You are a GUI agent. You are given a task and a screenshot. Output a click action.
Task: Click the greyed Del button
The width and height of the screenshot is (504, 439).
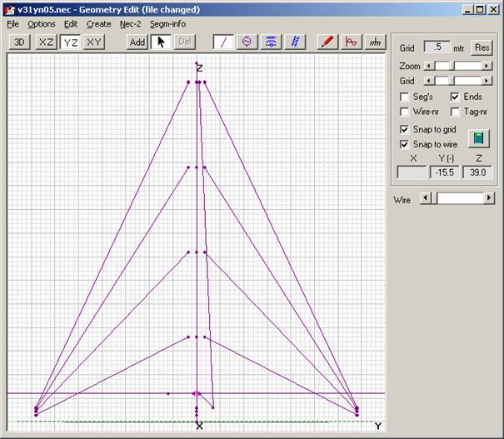[184, 42]
